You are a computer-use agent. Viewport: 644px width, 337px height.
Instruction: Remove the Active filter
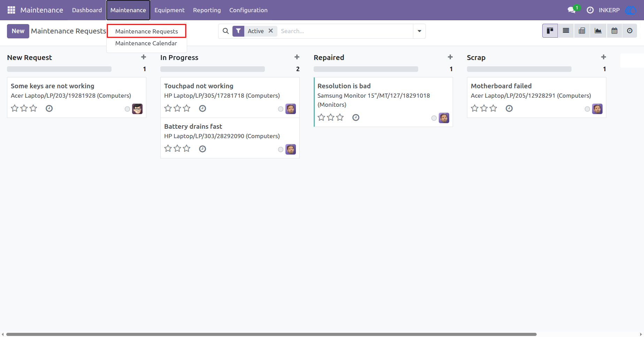(270, 31)
